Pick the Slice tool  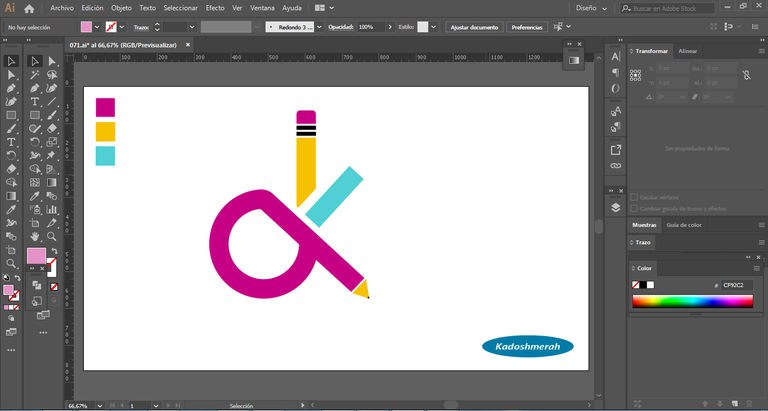click(x=52, y=223)
